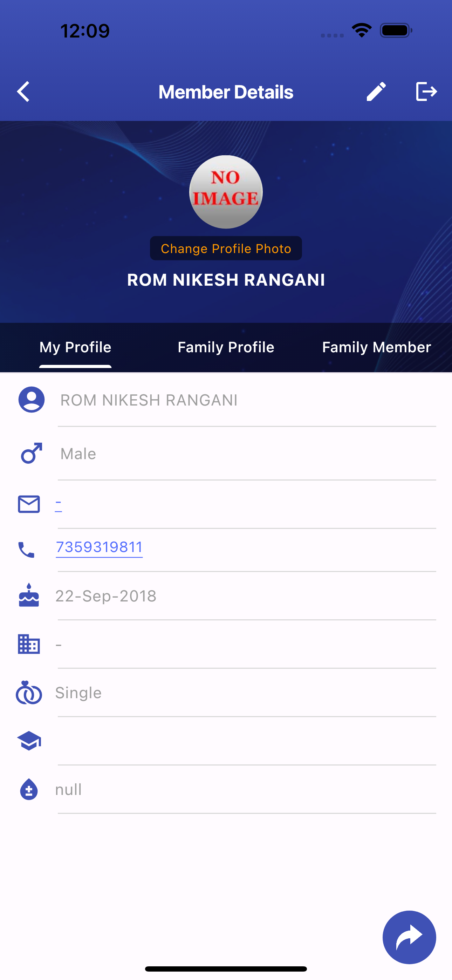452x980 pixels.
Task: Tap the person avatar icon beside name
Action: [x=32, y=400]
